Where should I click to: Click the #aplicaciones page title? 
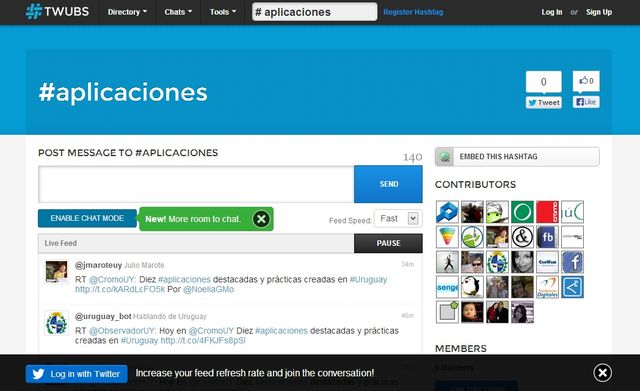[x=123, y=92]
